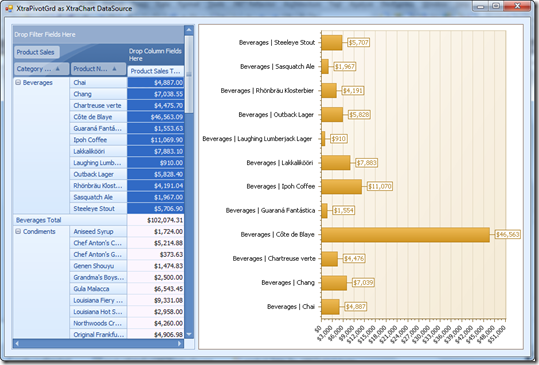Sort by the Category field header
Screen dimensions: 539x365
point(42,69)
